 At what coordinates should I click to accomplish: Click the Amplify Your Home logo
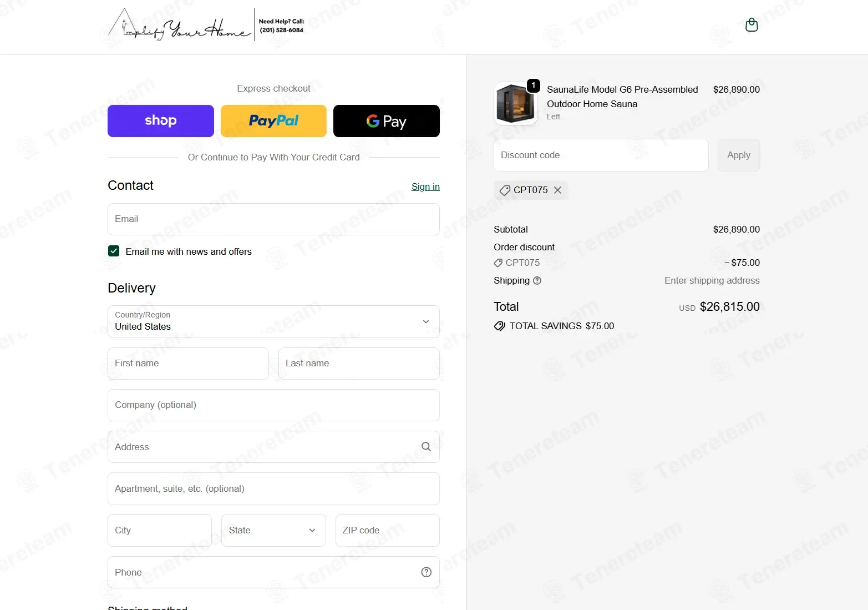[x=179, y=25]
